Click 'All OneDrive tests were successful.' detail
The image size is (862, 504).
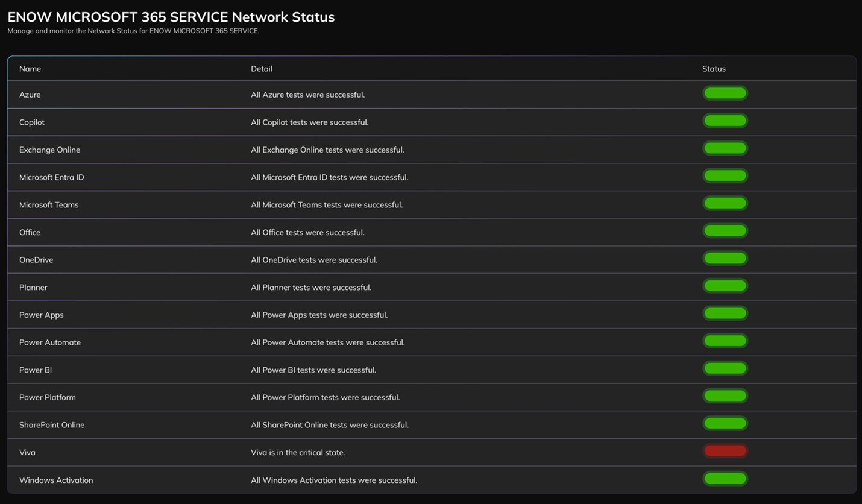(x=314, y=260)
